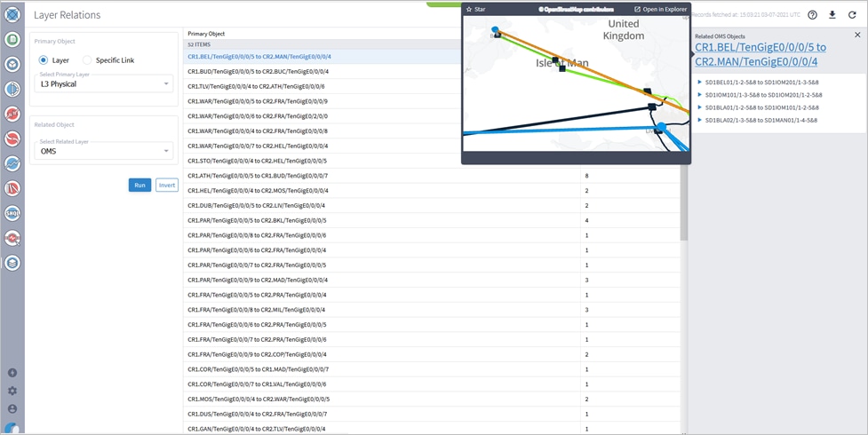Open the Layer Relations stacked layers icon
Screen dimensions: 868x435
[12, 263]
